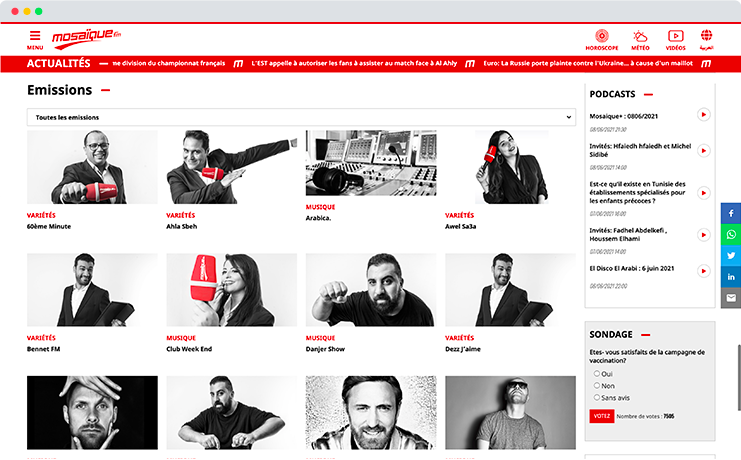Image resolution: width=741 pixels, height=460 pixels.
Task: Open the hamburger MENU icon
Action: point(35,40)
